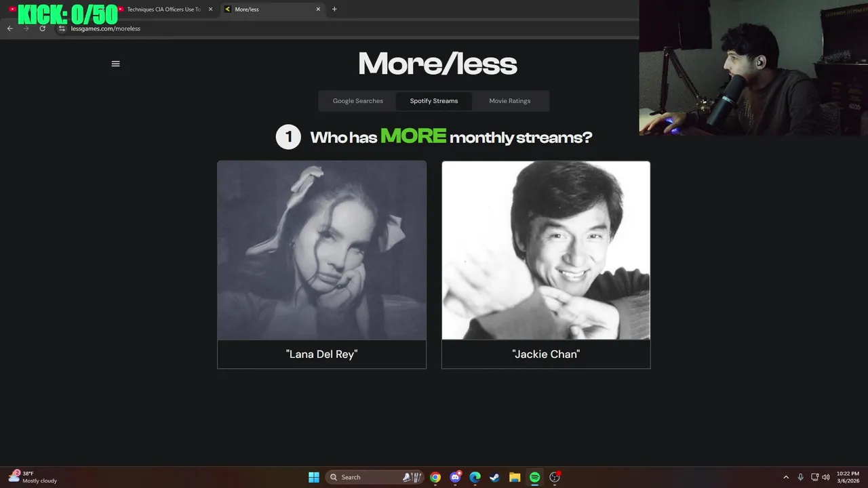Viewport: 868px width, 488px height.
Task: Show hidden system tray icons
Action: point(786,477)
